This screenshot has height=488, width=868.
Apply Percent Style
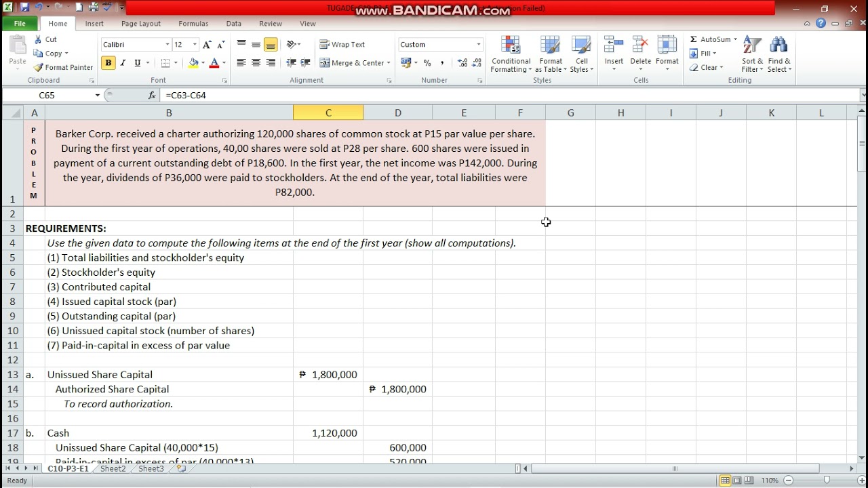[x=427, y=63]
